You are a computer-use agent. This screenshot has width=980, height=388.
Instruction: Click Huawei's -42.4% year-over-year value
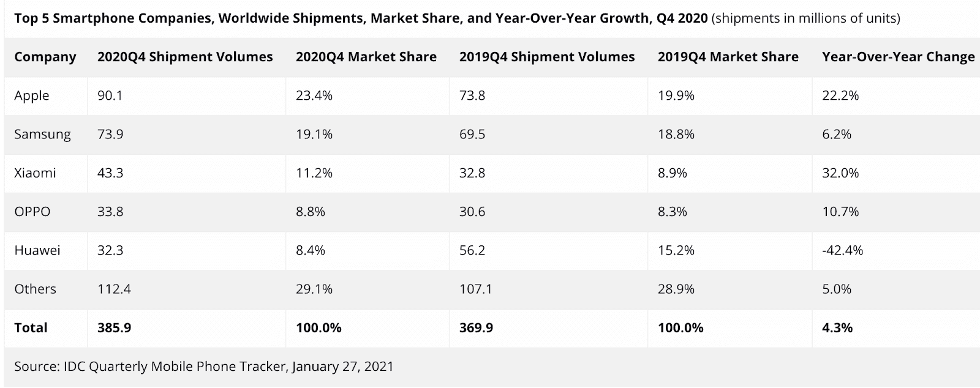[843, 250]
